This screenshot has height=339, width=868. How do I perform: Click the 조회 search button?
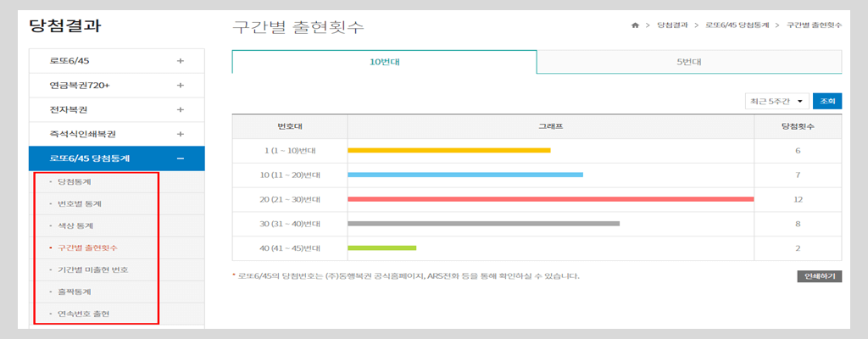827,102
